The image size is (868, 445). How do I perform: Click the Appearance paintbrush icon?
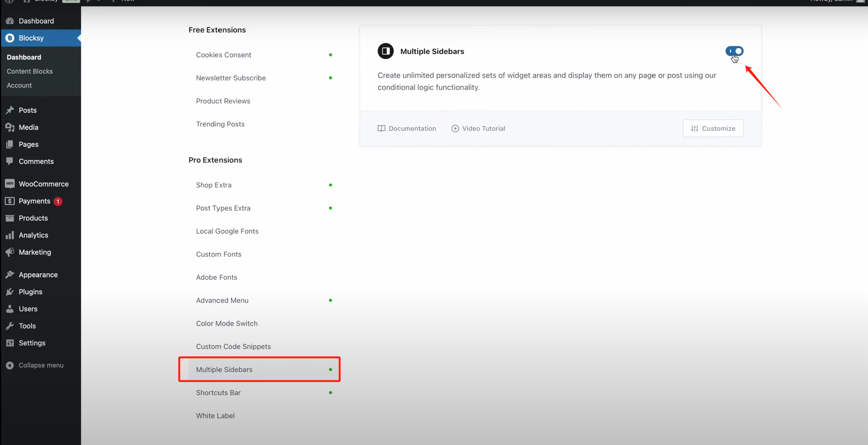(10, 275)
